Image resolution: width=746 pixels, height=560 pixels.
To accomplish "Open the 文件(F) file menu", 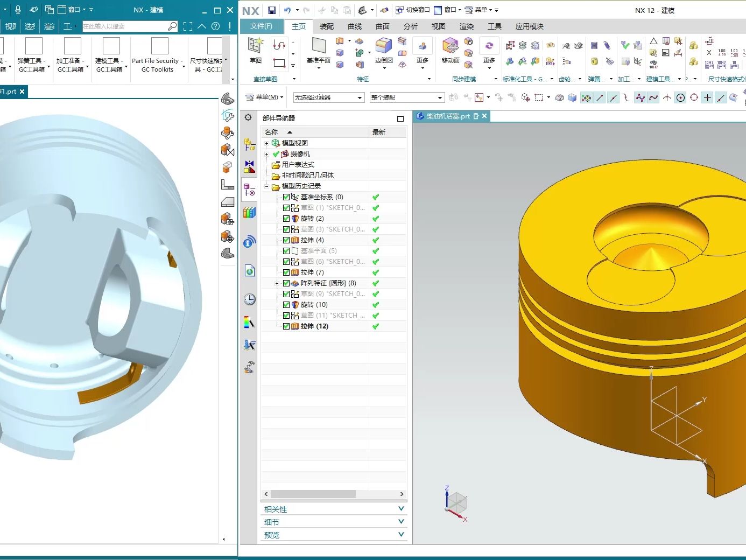I will (261, 26).
